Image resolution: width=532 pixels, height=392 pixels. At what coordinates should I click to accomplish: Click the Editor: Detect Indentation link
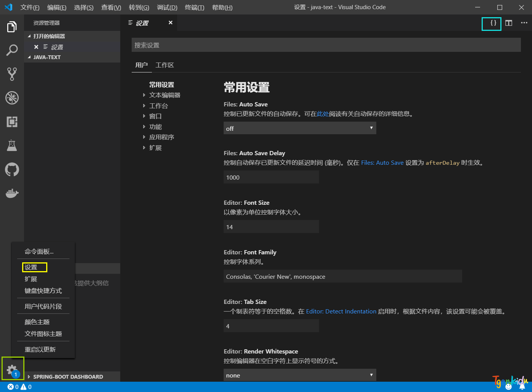[341, 311]
